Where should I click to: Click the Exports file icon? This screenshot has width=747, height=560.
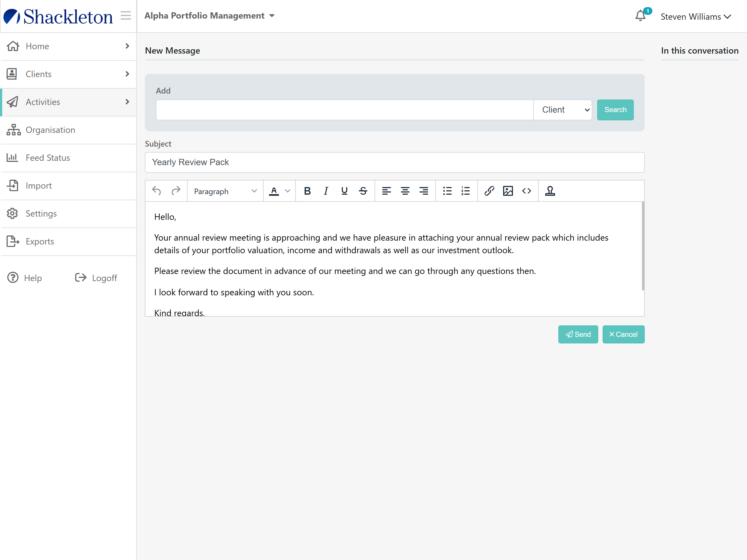(13, 241)
